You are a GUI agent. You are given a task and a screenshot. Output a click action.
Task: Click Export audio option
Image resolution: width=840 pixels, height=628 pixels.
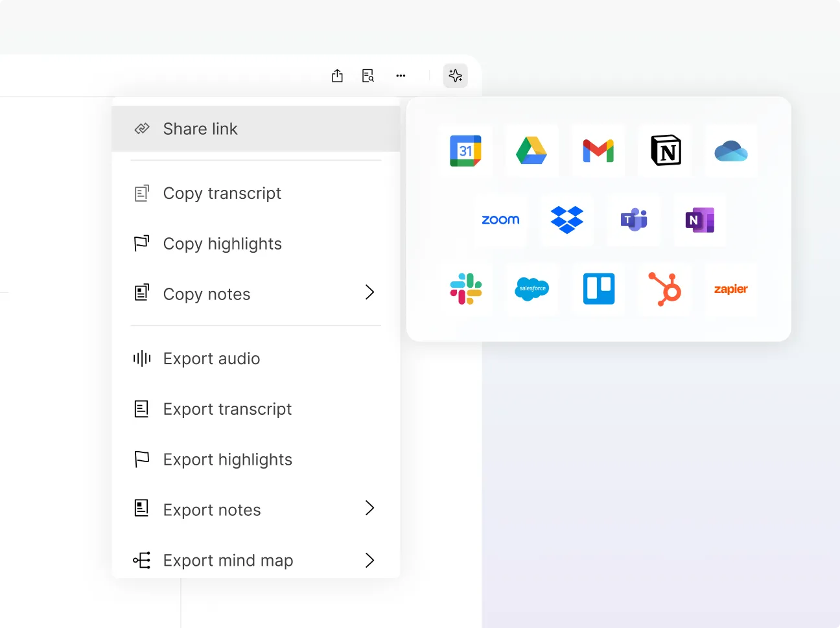point(211,358)
